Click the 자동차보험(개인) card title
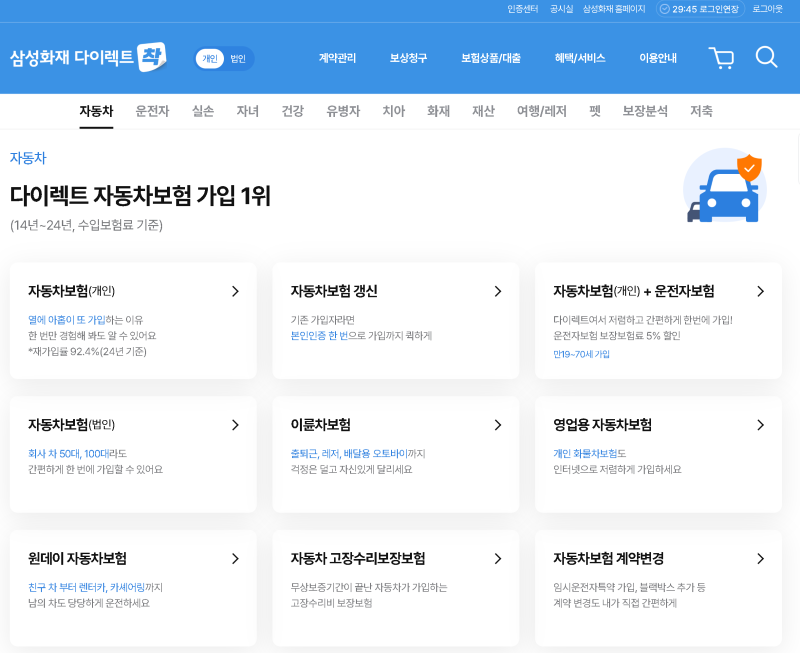Image resolution: width=800 pixels, height=653 pixels. (71, 291)
